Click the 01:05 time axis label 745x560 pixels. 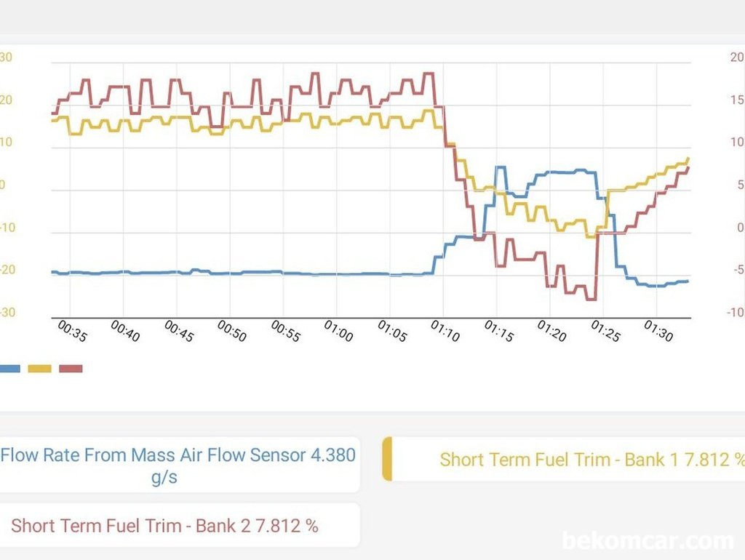(x=391, y=332)
